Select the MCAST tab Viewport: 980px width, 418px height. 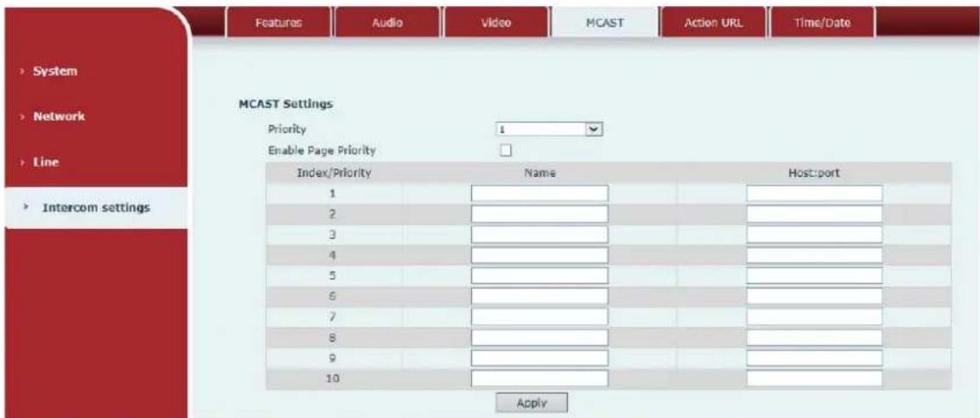tap(603, 22)
